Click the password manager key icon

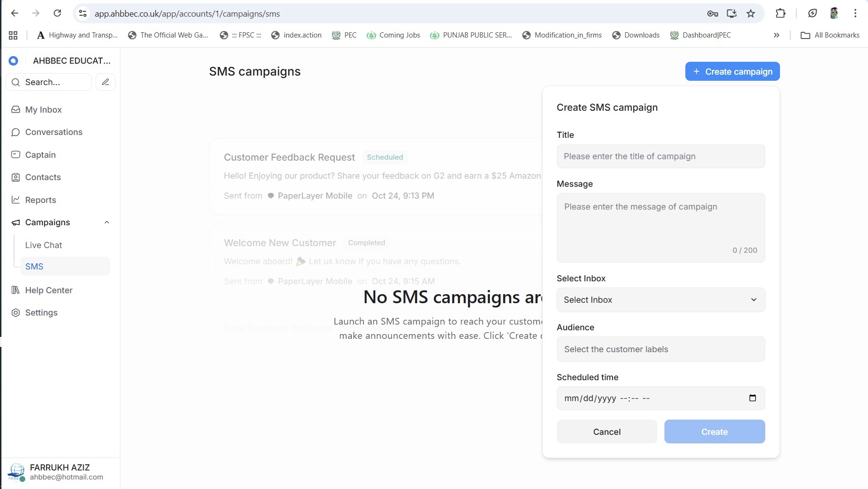pyautogui.click(x=712, y=13)
